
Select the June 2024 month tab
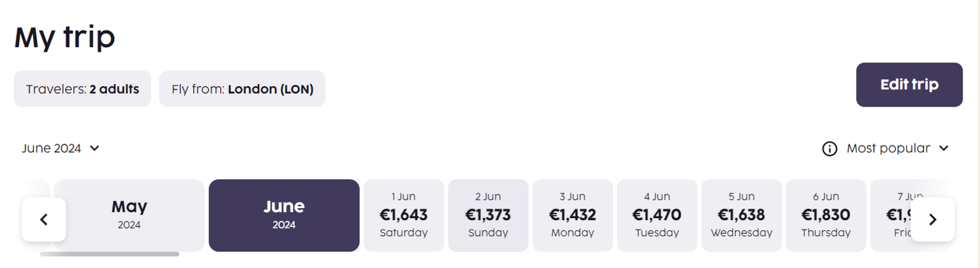pyautogui.click(x=284, y=215)
